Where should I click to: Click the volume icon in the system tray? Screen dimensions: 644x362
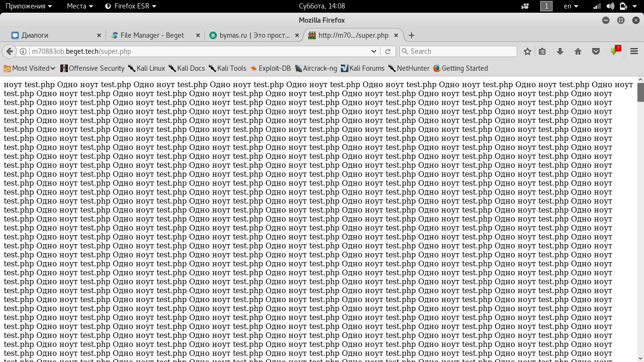pos(610,6)
